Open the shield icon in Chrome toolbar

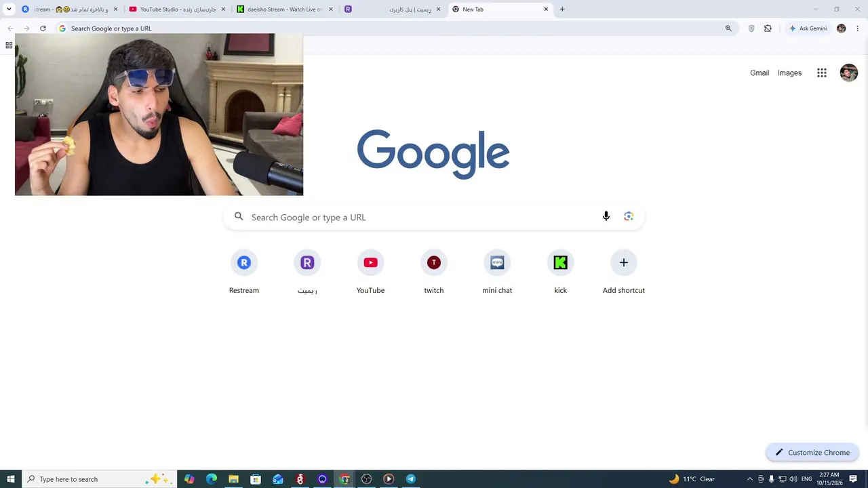[751, 28]
